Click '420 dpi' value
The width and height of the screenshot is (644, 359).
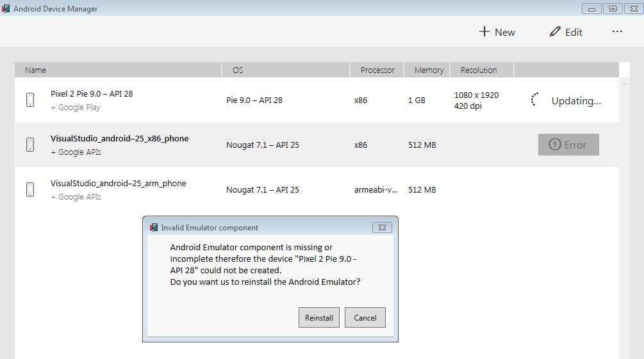(468, 106)
